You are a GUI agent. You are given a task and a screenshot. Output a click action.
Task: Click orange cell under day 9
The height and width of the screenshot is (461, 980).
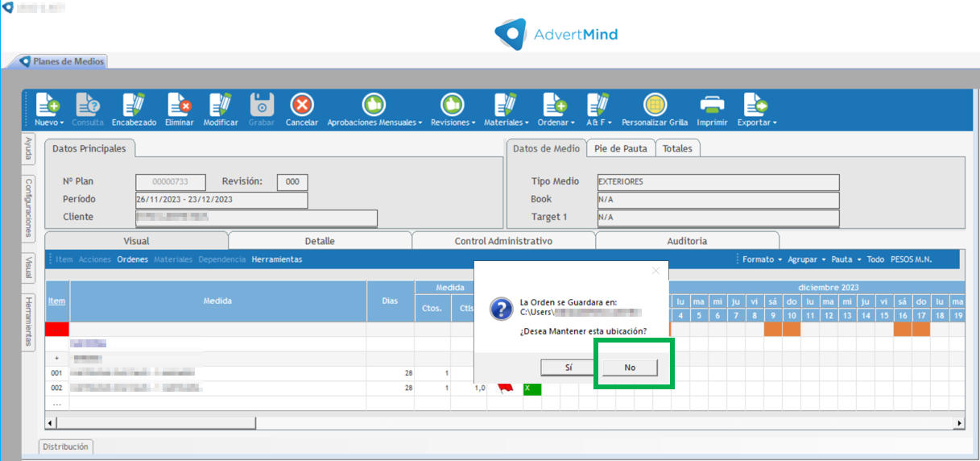pos(773,330)
